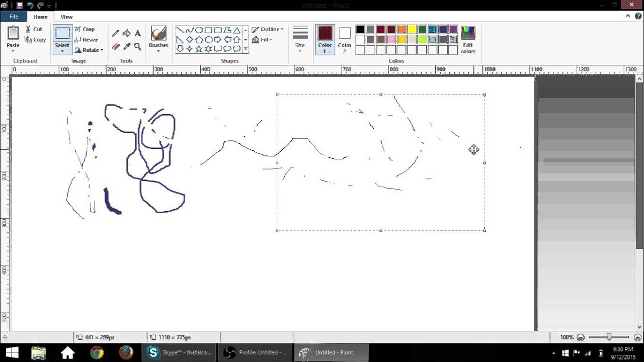644x362 pixels.
Task: Switch to the Home tab
Action: [41, 17]
